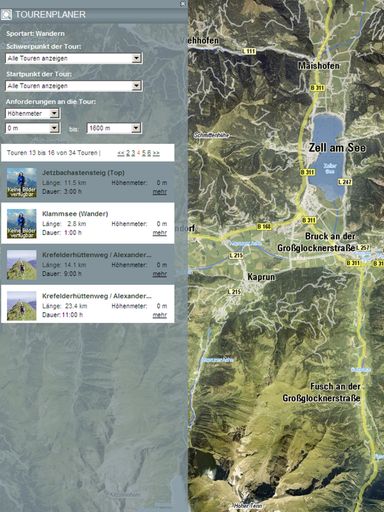
Task: Open Krefelderhüttenweg tour with 14.1 km length
Action: click(x=97, y=255)
